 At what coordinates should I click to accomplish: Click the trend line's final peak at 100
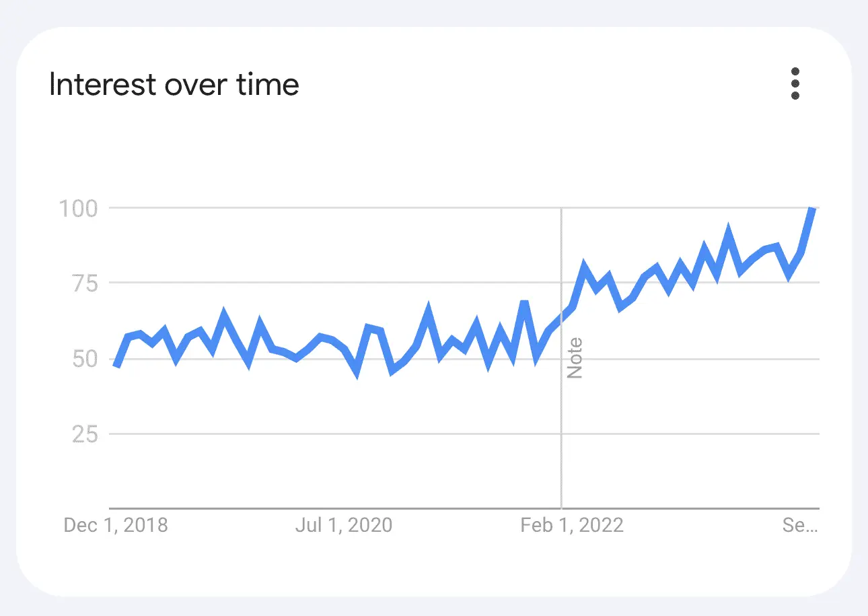[813, 209]
